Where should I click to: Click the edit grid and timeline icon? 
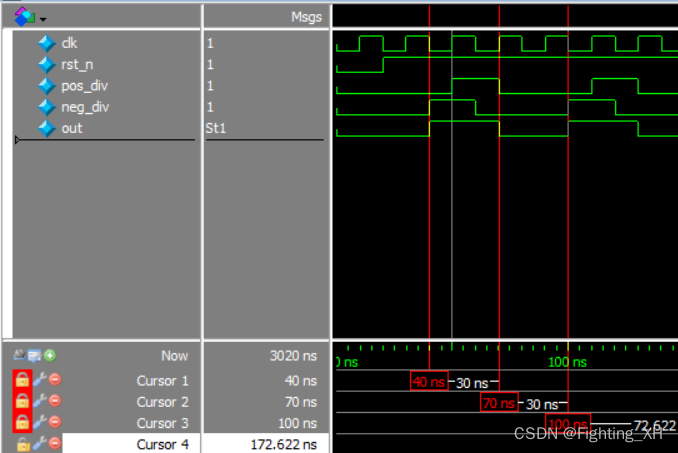35,356
